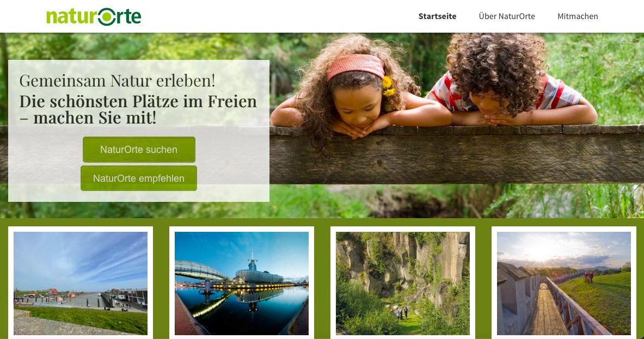Click the NaturOrte suchen button

[139, 150]
